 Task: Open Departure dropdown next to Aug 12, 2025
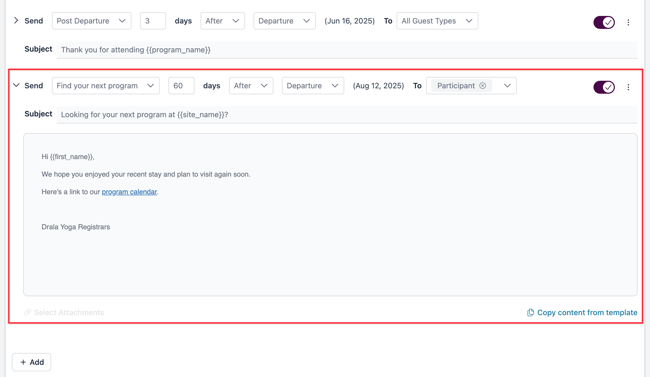[313, 86]
